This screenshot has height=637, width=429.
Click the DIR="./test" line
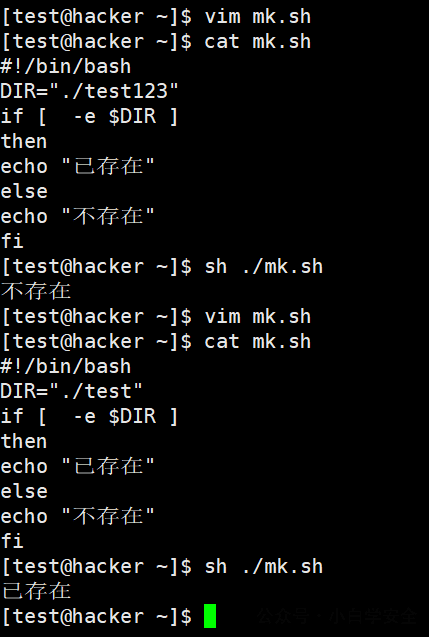tap(72, 391)
